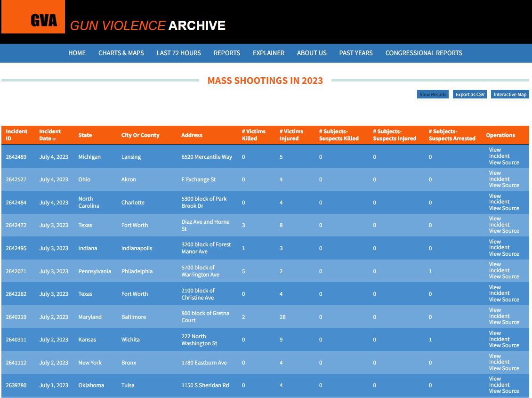View Source for Diaz Ave Fort Worth row

pyautogui.click(x=504, y=231)
